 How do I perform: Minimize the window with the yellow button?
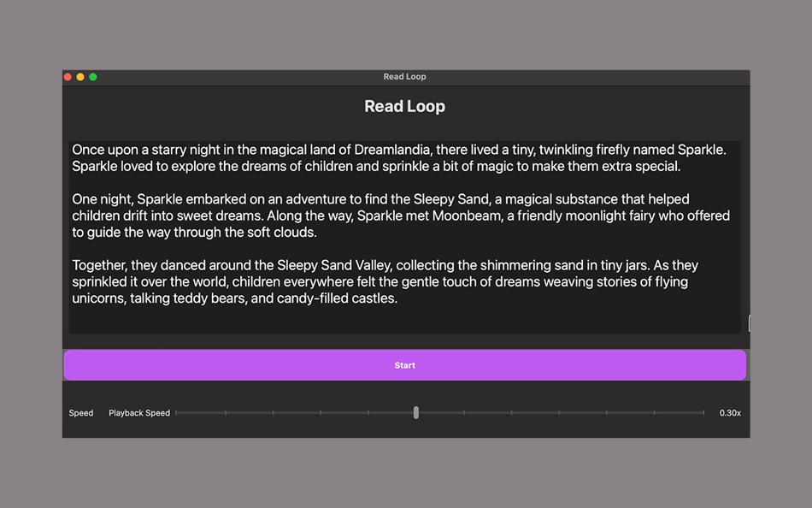(x=80, y=76)
